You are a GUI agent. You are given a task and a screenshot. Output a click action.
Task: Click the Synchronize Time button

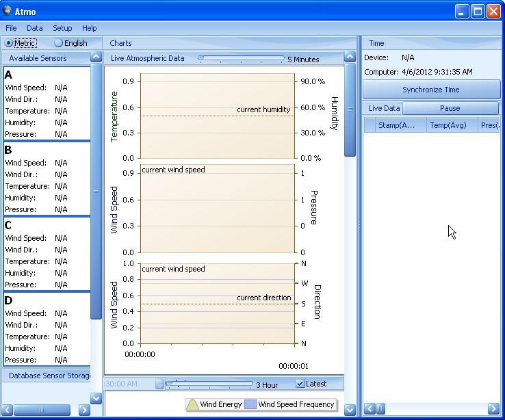pyautogui.click(x=431, y=90)
